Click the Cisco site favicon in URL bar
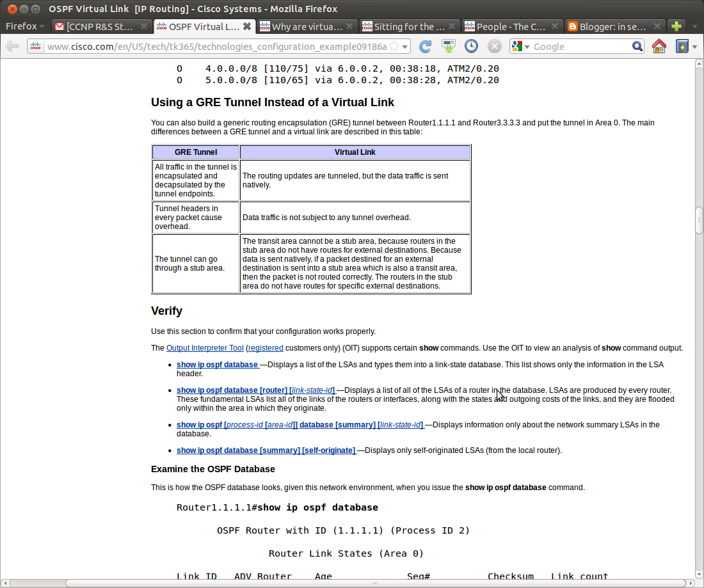Viewport: 704px width, 588px height. [35, 46]
